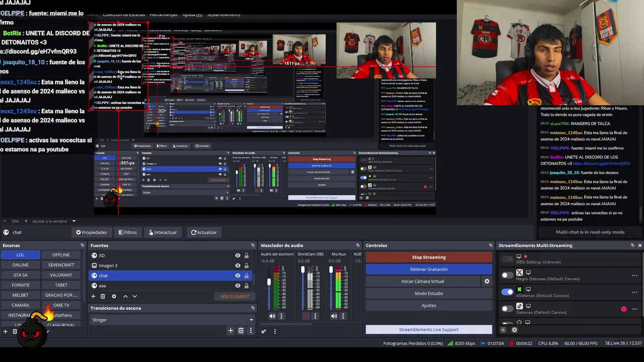Click Actualizar button
Viewport: 644px width, 362px height.
[x=204, y=232]
